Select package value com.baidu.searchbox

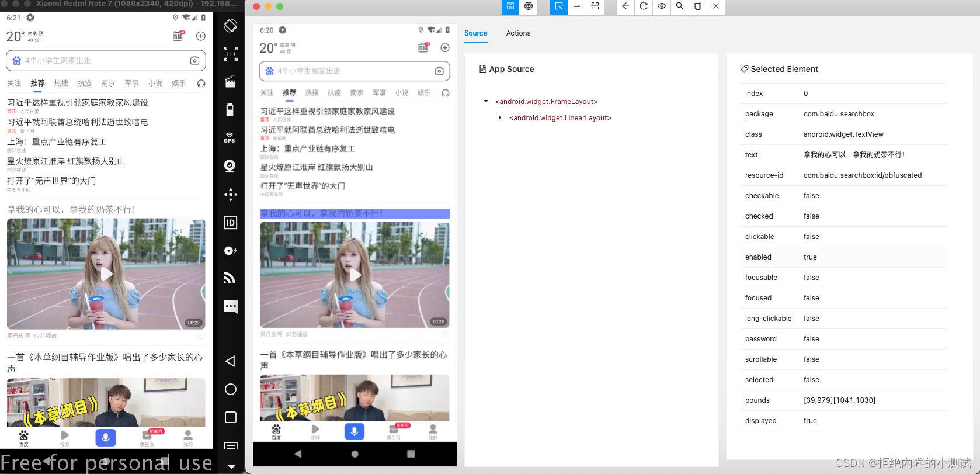pyautogui.click(x=839, y=114)
